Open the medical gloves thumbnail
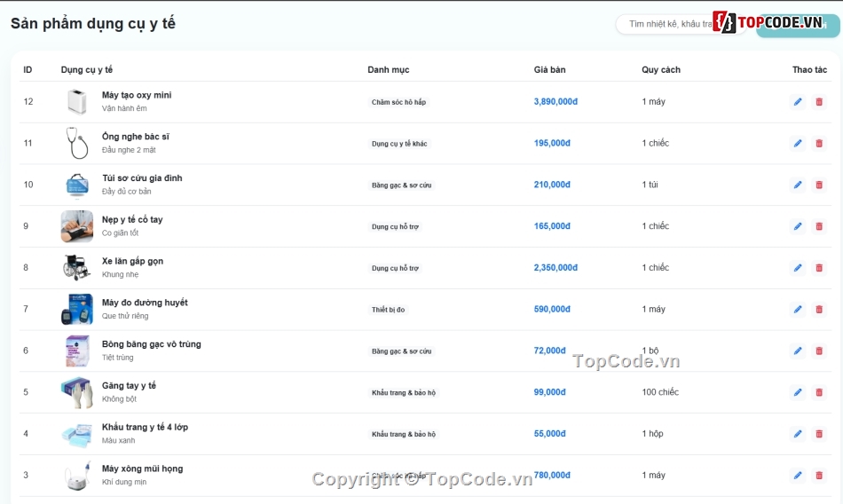843x504 pixels. [77, 392]
